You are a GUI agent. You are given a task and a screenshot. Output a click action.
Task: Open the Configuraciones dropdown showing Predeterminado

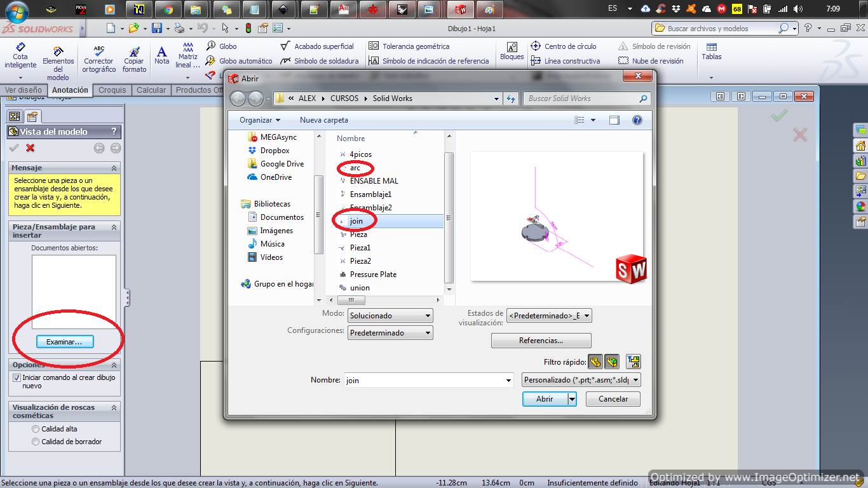tap(390, 332)
